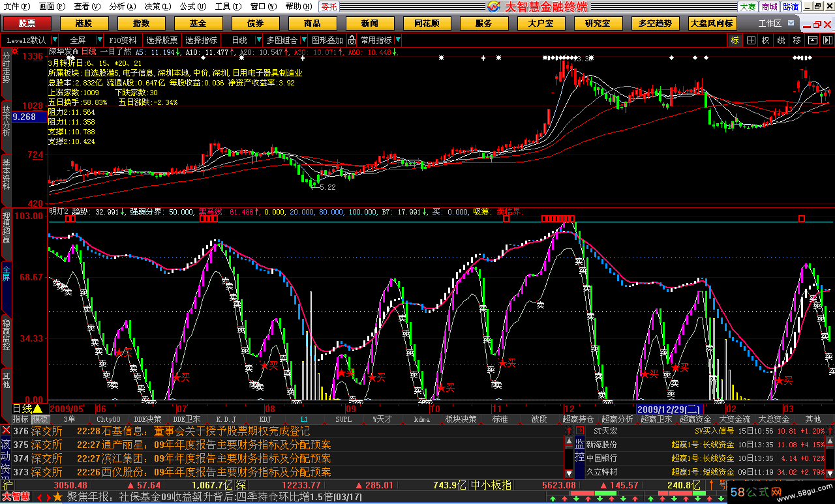Open the 帮助(H) menu
Viewport: 835px width, 504px height.
click(298, 7)
